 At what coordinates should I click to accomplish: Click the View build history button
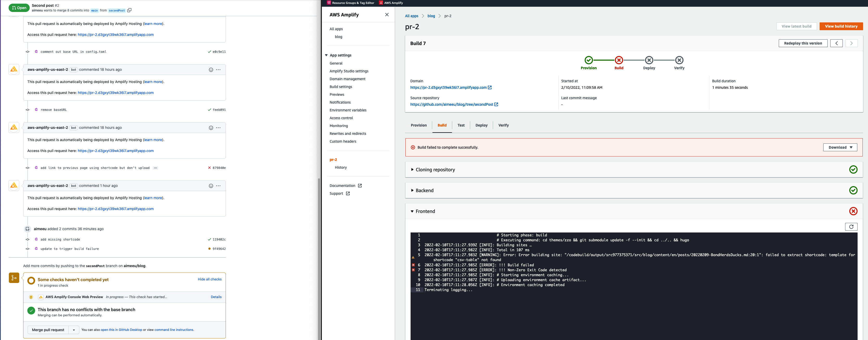click(841, 26)
